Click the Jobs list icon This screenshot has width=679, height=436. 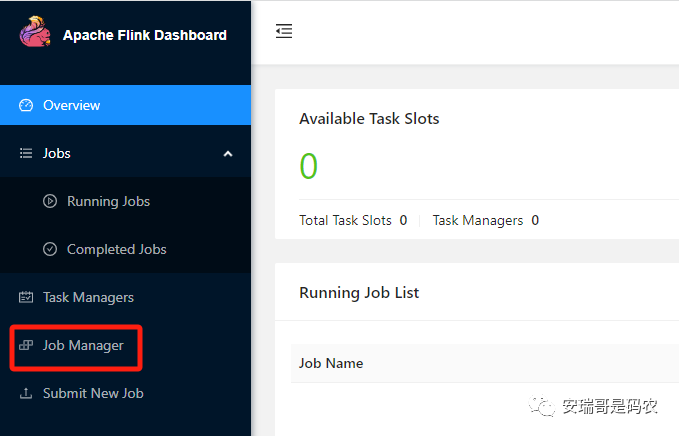26,153
